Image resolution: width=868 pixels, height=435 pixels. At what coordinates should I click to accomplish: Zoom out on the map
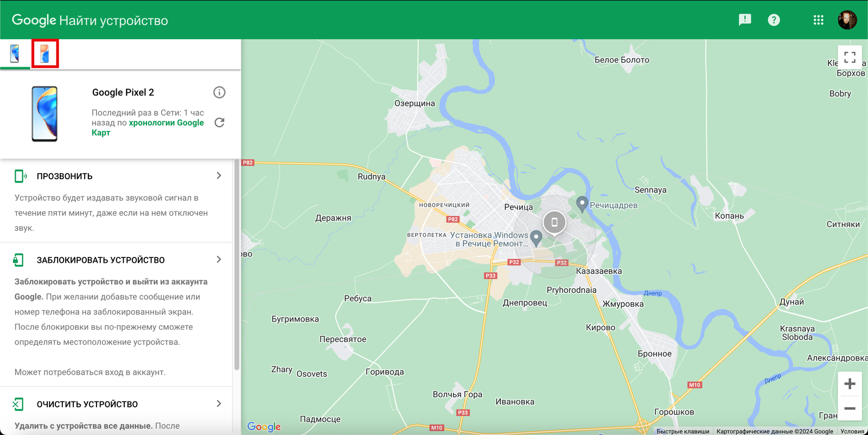850,408
